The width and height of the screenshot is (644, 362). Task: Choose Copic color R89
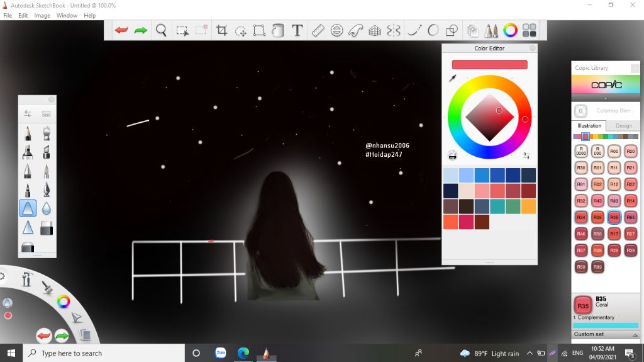(597, 266)
